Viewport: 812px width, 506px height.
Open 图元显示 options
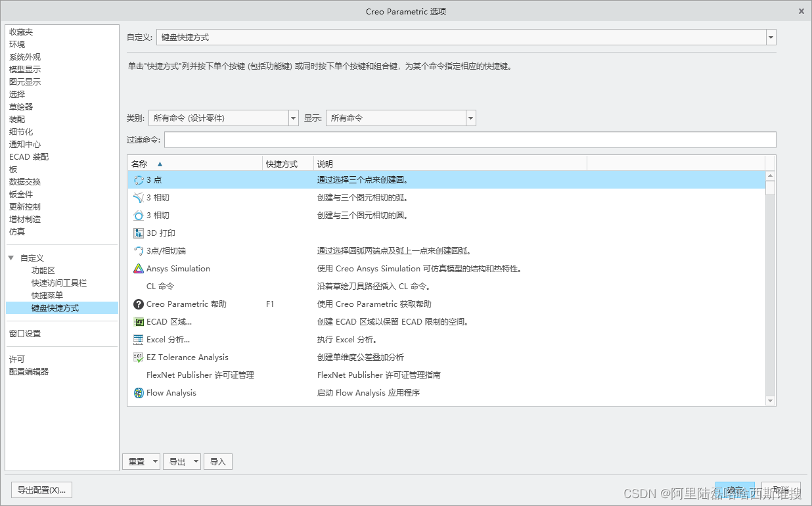pyautogui.click(x=25, y=81)
